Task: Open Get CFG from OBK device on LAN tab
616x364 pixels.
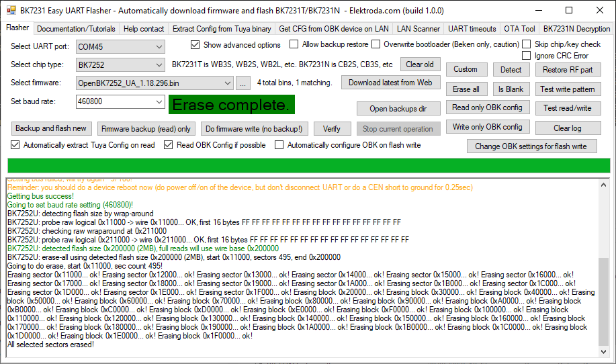Action: coord(334,29)
